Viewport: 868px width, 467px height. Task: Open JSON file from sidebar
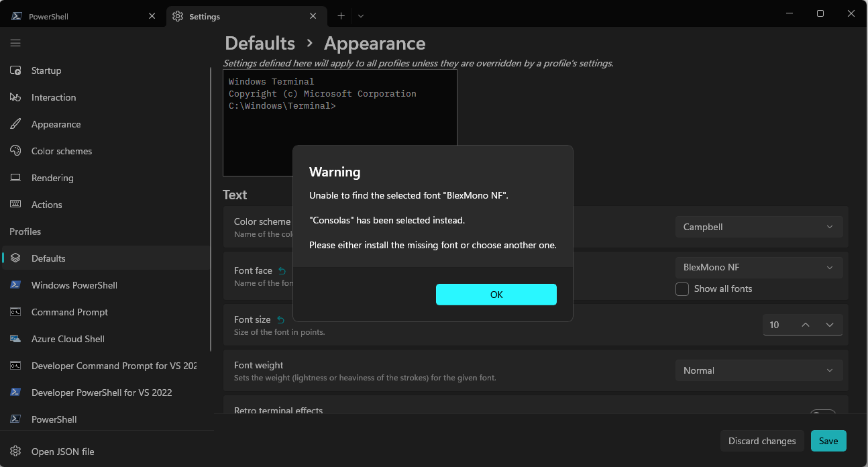[105, 452]
